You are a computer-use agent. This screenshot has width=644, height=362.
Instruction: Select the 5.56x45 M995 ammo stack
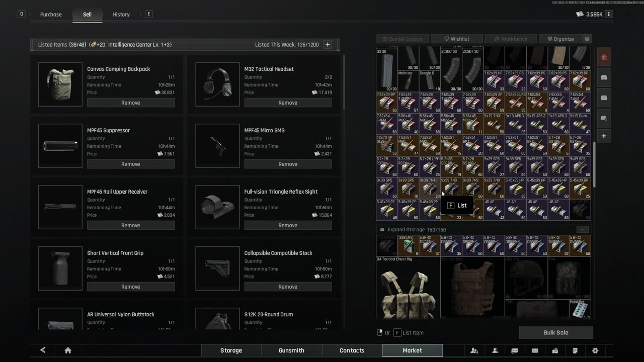pos(472,124)
